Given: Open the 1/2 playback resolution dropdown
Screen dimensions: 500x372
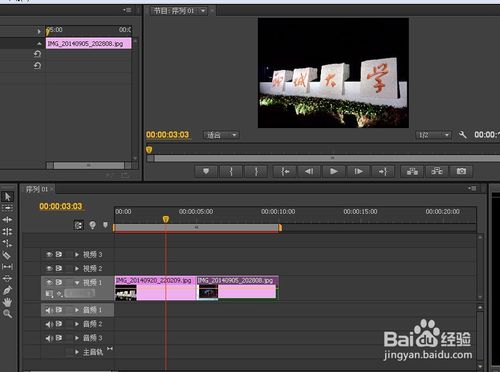Looking at the screenshot, I should click(x=433, y=135).
